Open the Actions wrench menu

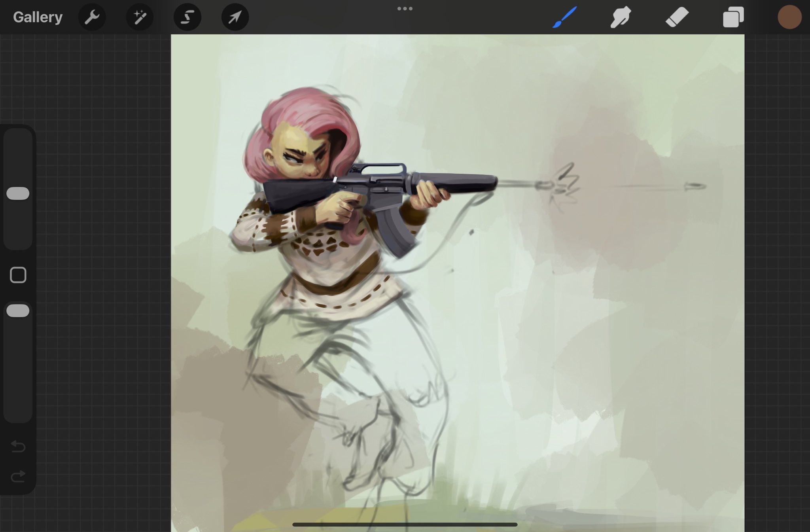click(92, 17)
